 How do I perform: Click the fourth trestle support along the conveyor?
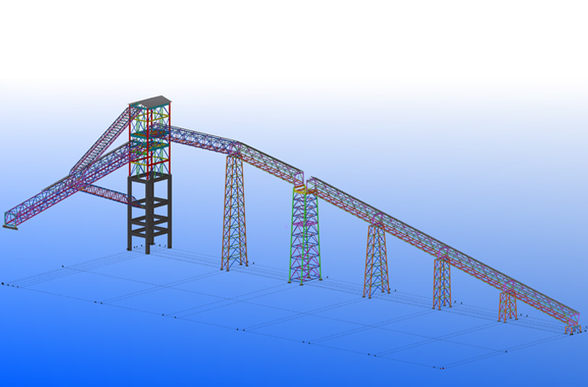pyautogui.click(x=442, y=282)
